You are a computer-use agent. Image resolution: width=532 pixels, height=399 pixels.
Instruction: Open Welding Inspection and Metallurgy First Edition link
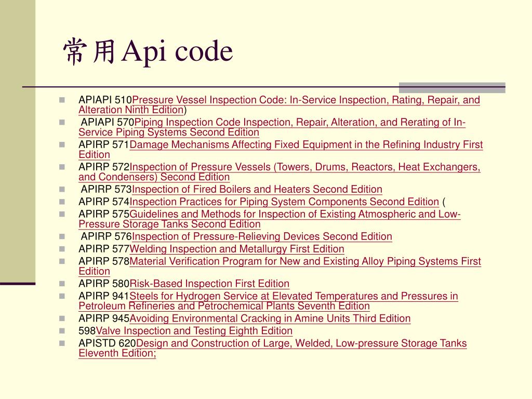click(236, 249)
